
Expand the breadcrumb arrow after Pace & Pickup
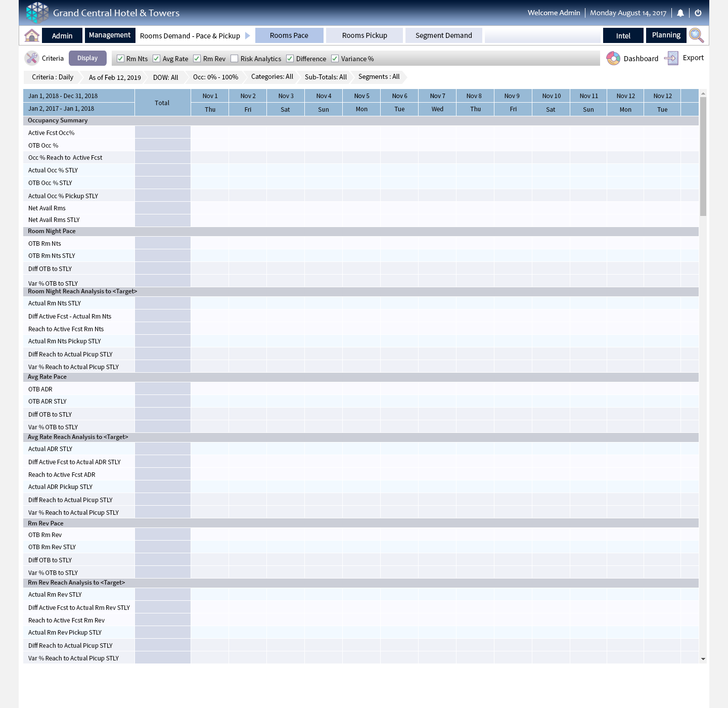click(x=248, y=35)
